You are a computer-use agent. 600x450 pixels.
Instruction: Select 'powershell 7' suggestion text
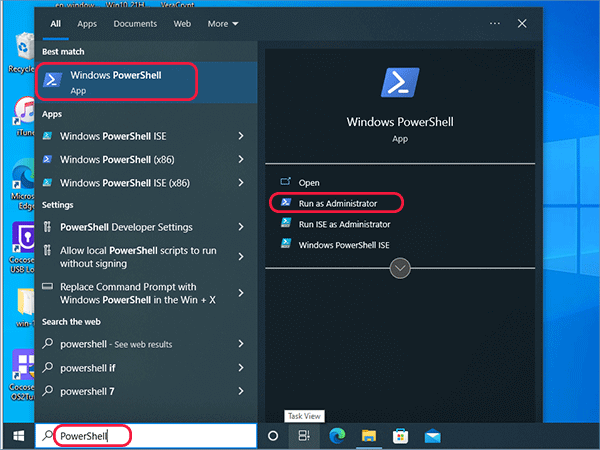click(87, 391)
